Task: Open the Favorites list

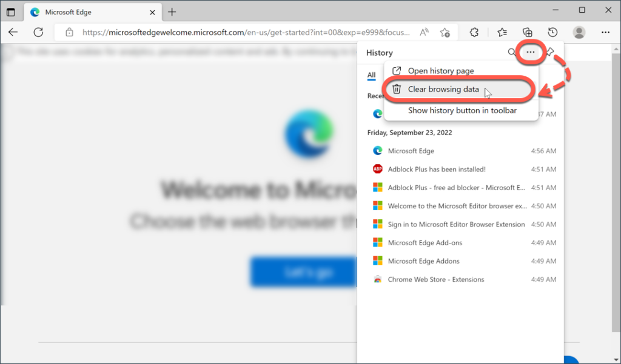Action: tap(502, 31)
